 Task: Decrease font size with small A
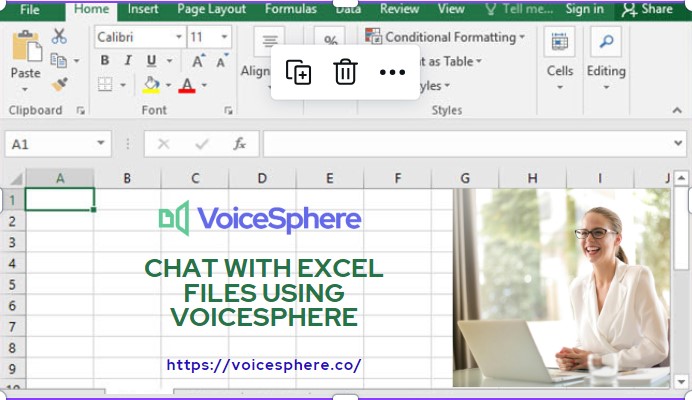(x=221, y=61)
